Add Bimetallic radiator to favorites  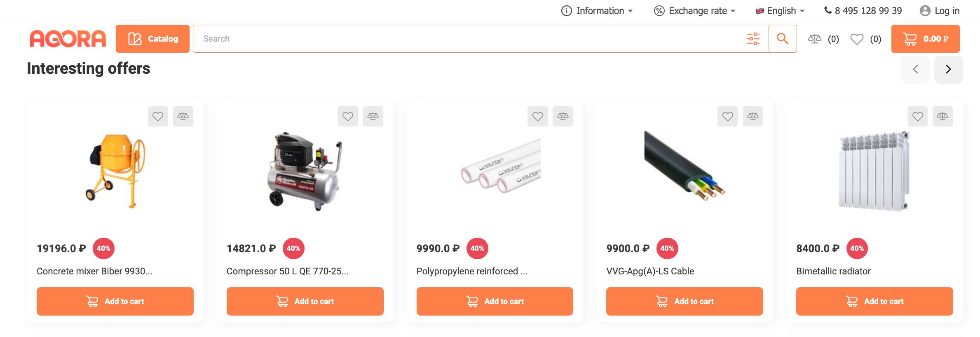point(917,117)
